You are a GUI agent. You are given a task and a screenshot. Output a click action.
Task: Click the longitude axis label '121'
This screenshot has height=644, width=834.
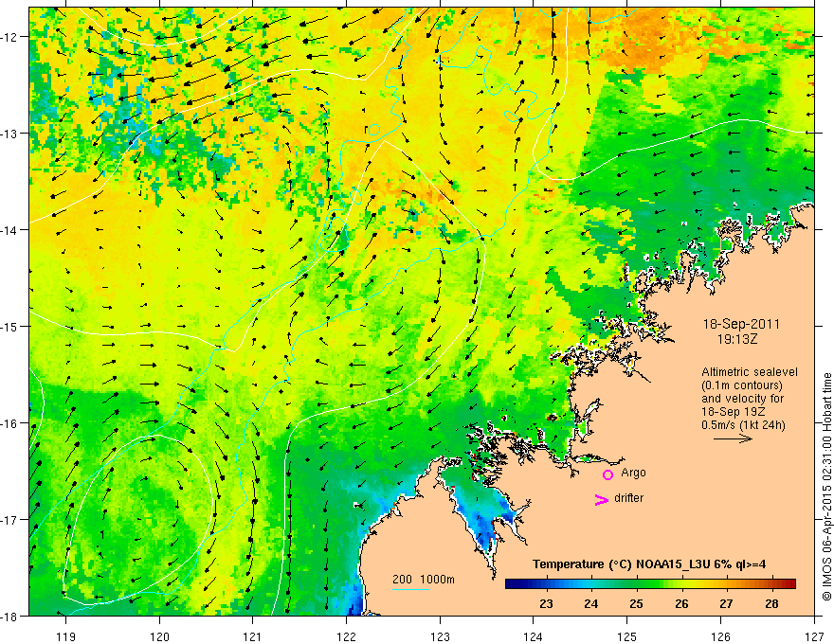click(x=252, y=636)
